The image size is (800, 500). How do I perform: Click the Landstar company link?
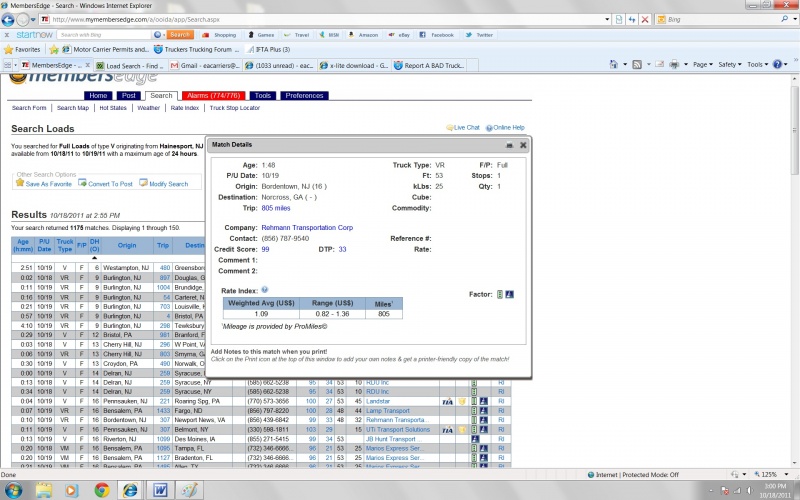coord(378,402)
